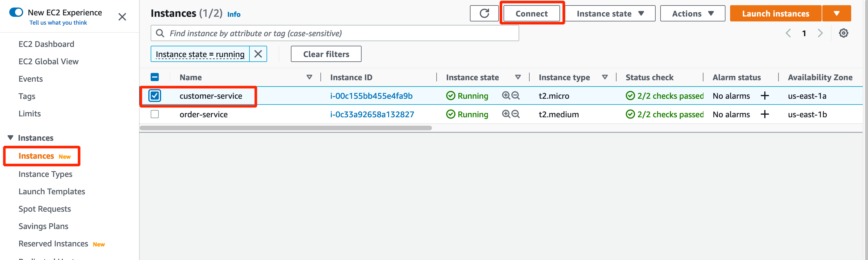Open instance i-0c33a92658a132827 link
Viewport: 868px width, 260px height.
tap(372, 114)
